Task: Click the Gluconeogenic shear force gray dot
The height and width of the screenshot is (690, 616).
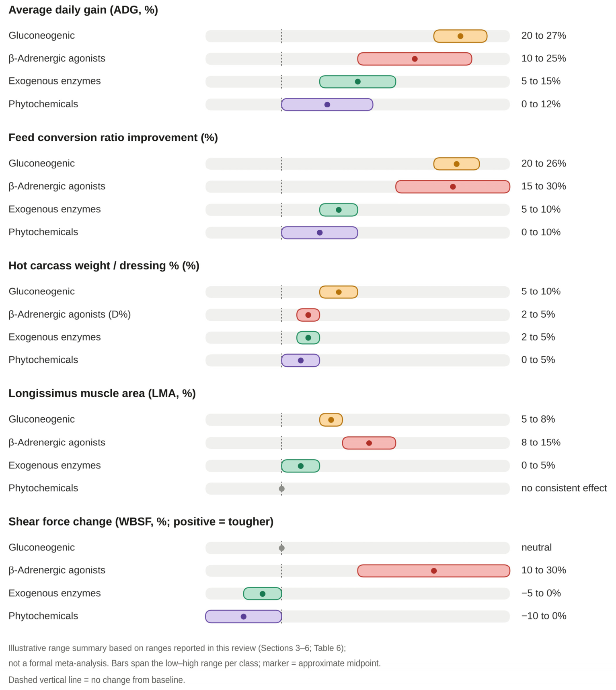Action: pos(281,548)
